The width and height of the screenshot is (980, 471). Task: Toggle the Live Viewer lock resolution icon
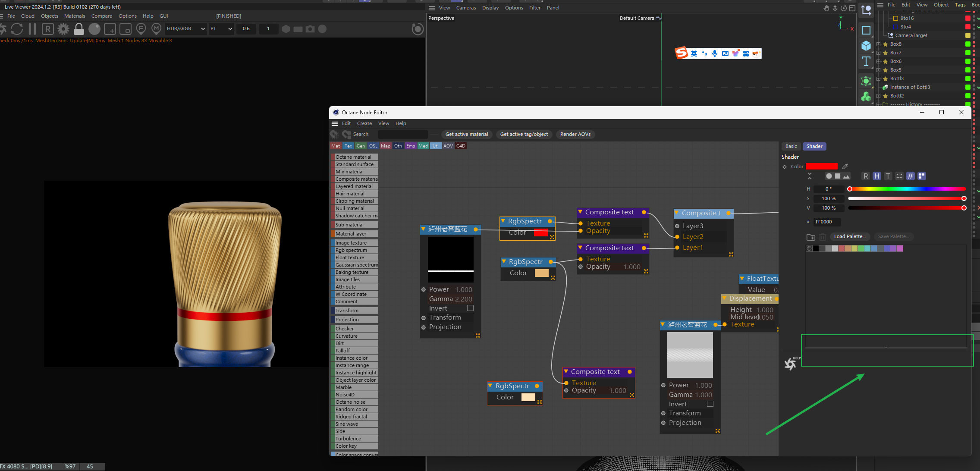(x=79, y=29)
